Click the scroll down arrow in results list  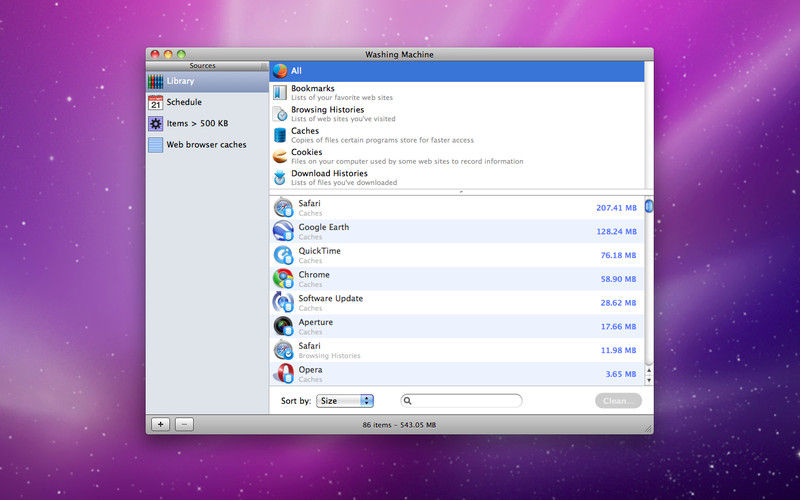point(648,380)
